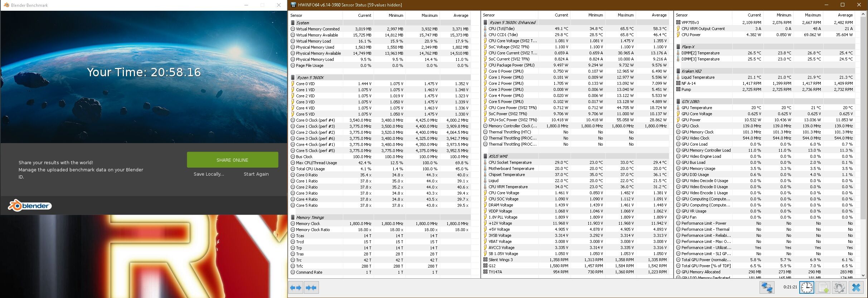Image resolution: width=868 pixels, height=298 pixels.
Task: Click the Maximum column header in second panel
Action: point(621,15)
